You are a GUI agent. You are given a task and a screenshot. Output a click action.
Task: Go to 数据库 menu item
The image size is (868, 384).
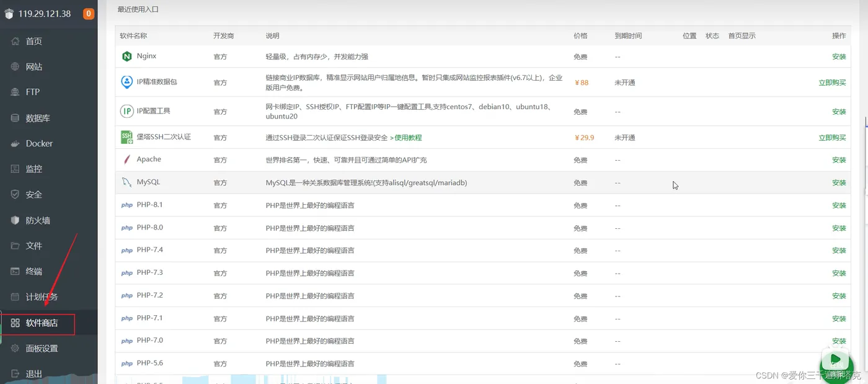pyautogui.click(x=49, y=118)
